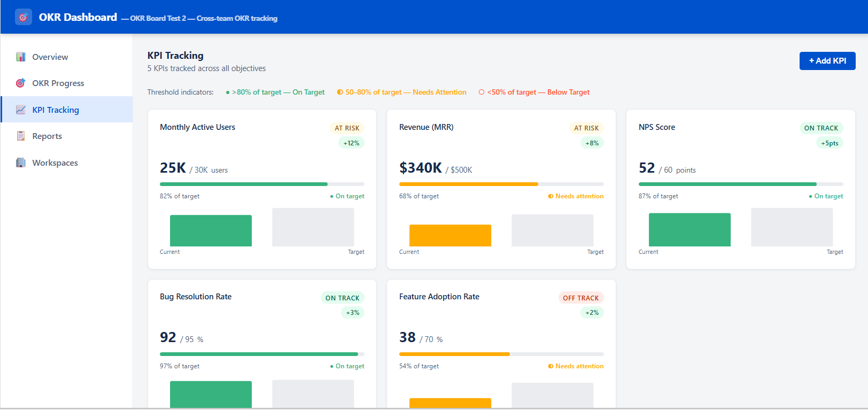This screenshot has width=868, height=410.
Task: Click the KPI Tracking line chart icon
Action: point(21,110)
